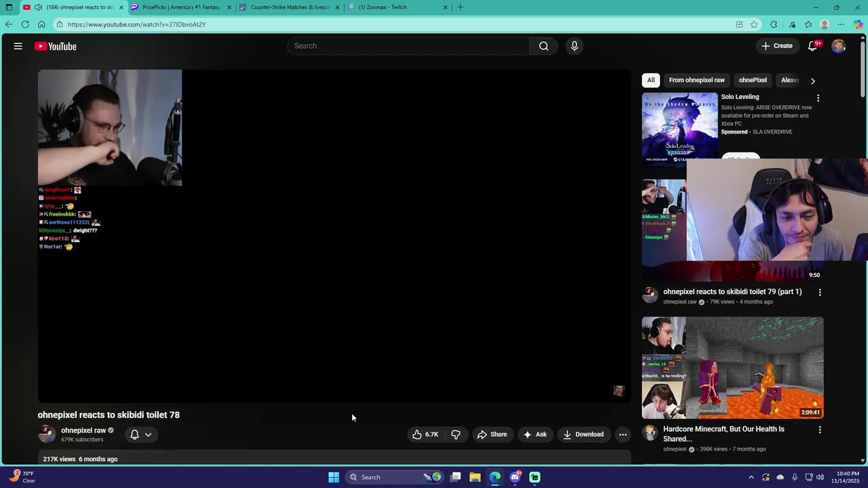
Task: Open the volume control in tray
Action: point(820,477)
